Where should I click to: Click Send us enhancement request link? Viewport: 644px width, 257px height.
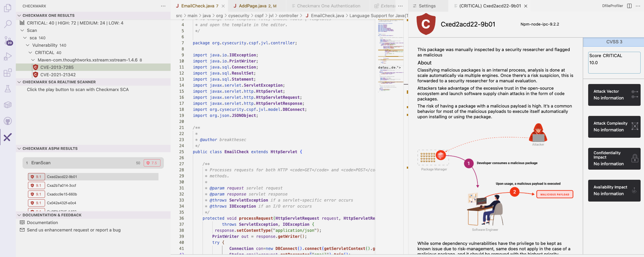[x=74, y=230]
